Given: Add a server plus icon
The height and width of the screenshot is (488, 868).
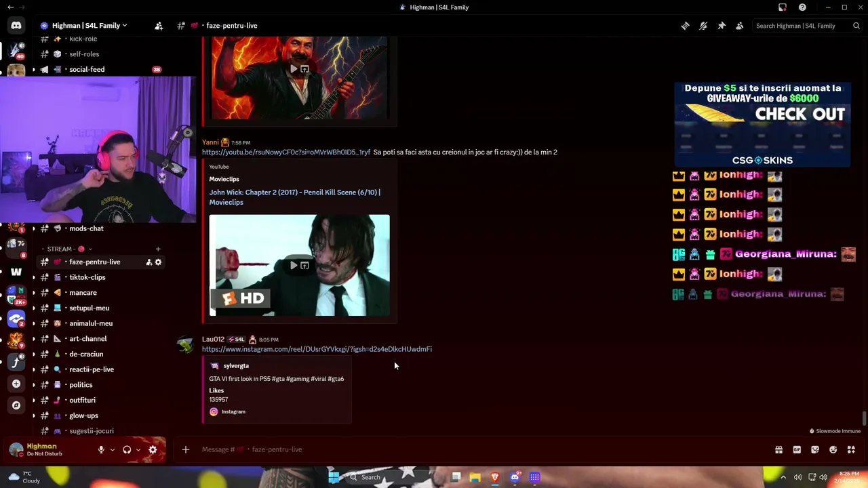Looking at the screenshot, I should click(16, 384).
